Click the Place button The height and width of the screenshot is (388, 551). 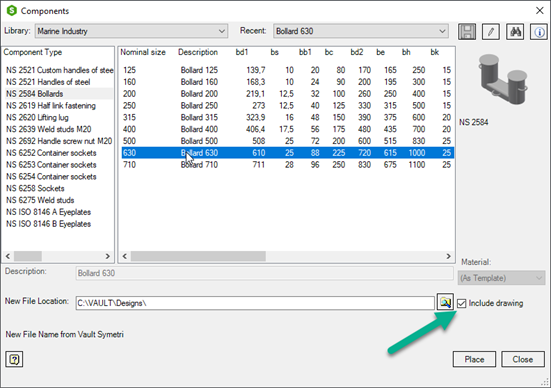pos(474,359)
